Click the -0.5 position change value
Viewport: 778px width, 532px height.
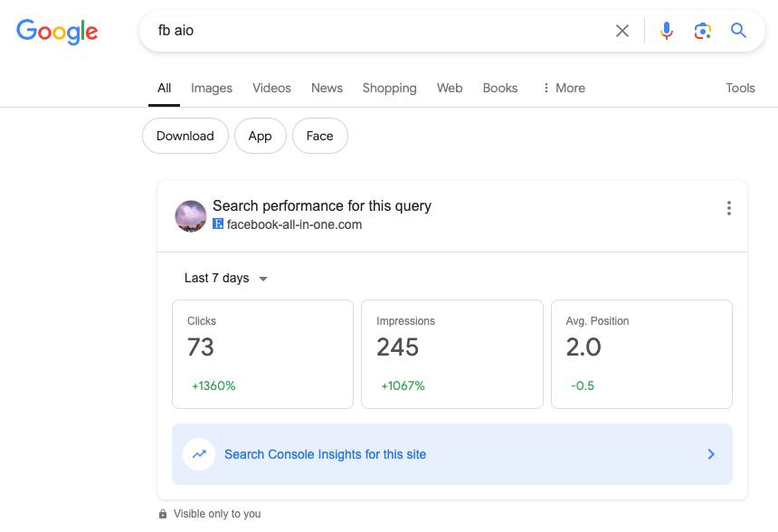coord(583,385)
